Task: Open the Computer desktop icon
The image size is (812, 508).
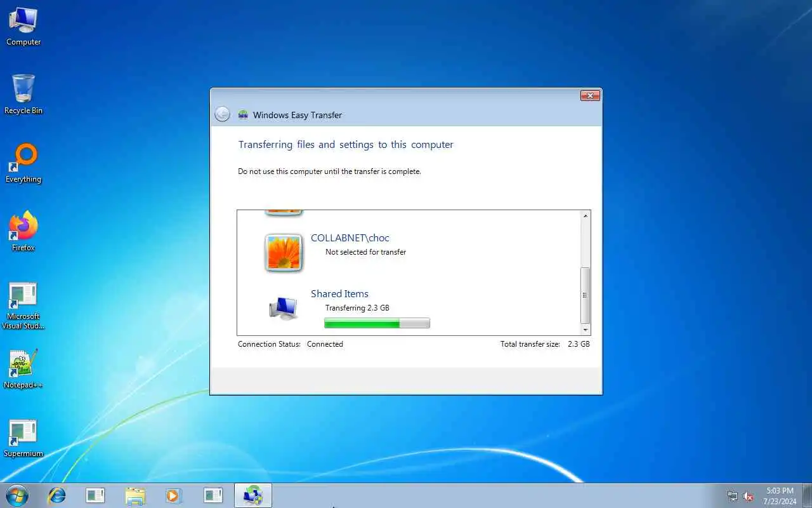Action: point(23,26)
